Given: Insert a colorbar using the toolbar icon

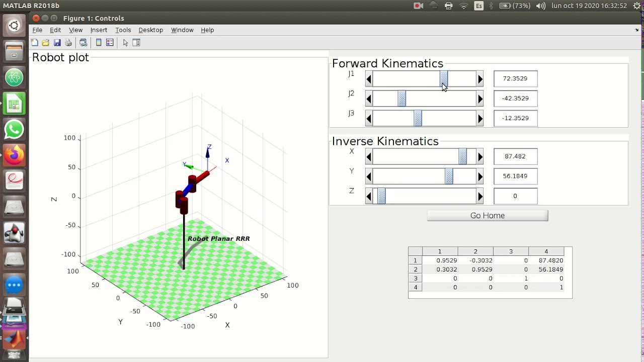Looking at the screenshot, I should pos(99,43).
